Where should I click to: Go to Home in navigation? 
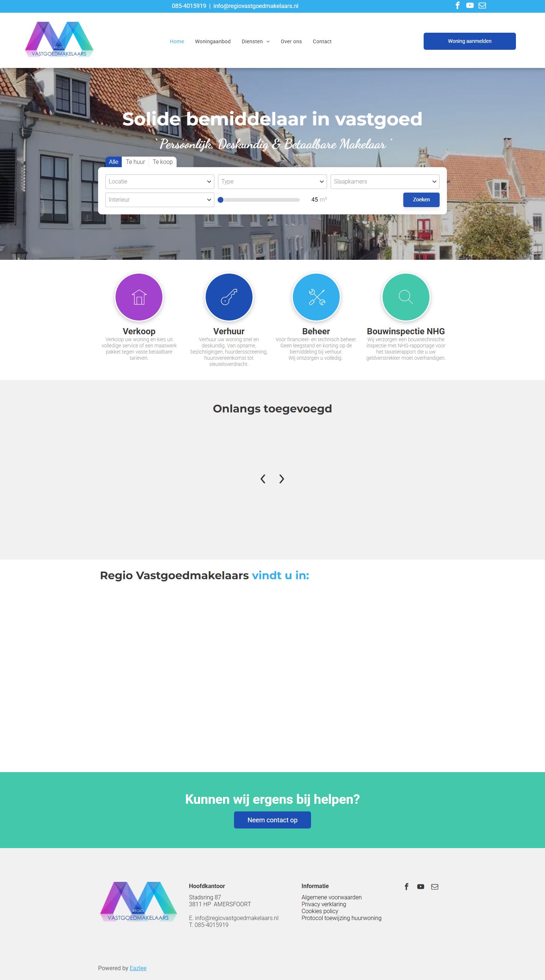tap(177, 41)
